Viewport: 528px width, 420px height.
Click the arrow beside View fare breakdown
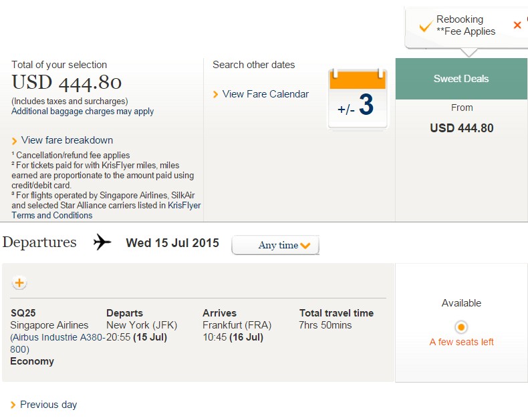coord(14,141)
